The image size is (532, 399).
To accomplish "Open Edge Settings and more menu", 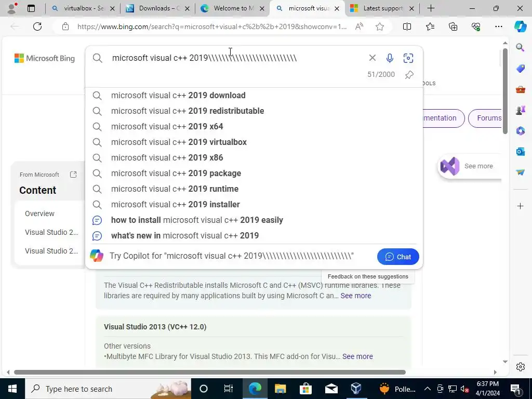I will 498,26.
